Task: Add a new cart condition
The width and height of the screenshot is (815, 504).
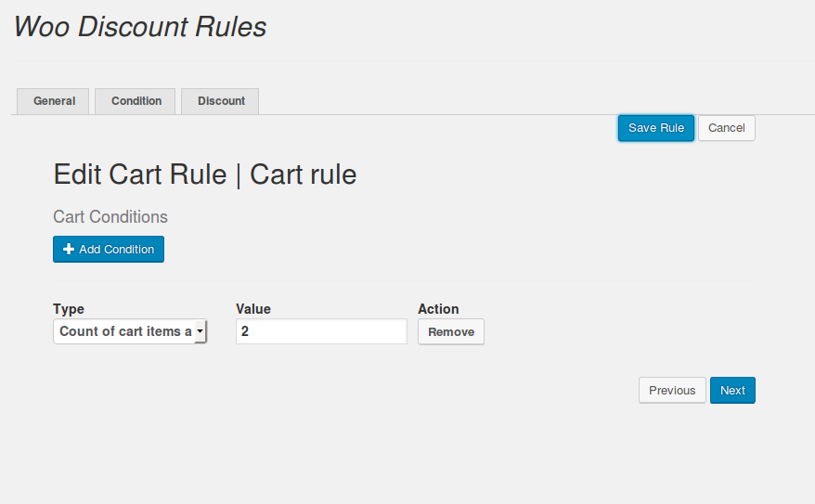Action: [x=109, y=250]
